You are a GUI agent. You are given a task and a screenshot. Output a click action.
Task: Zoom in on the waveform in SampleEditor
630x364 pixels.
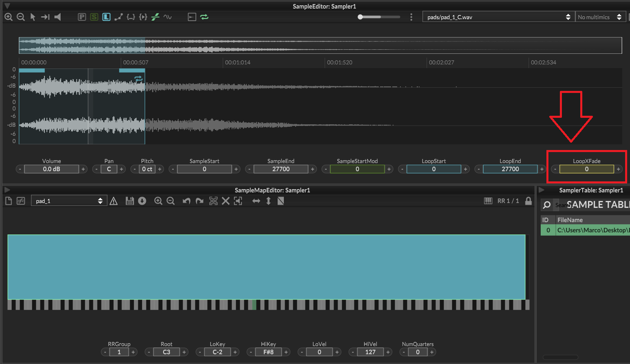click(8, 17)
